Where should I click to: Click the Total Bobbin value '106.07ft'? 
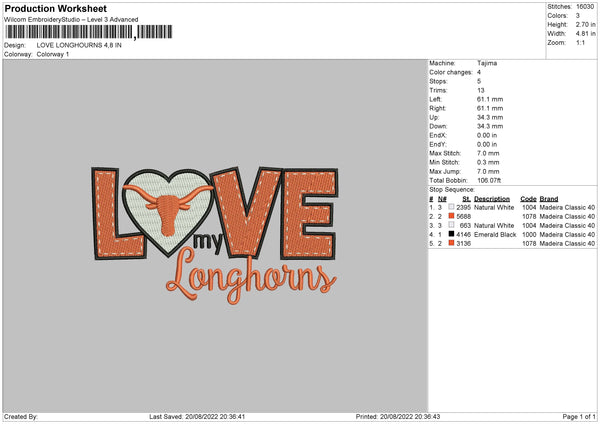point(489,180)
